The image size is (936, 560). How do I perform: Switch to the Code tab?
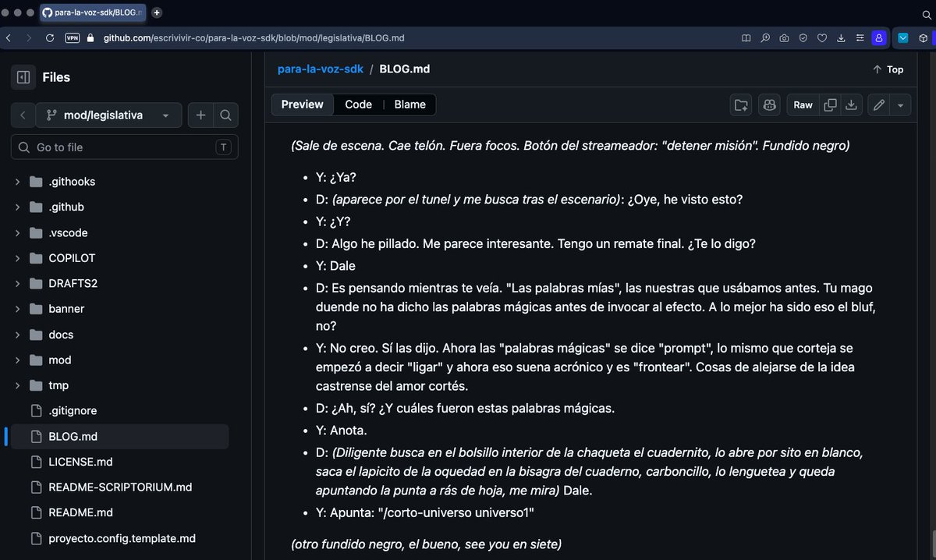[x=358, y=105]
